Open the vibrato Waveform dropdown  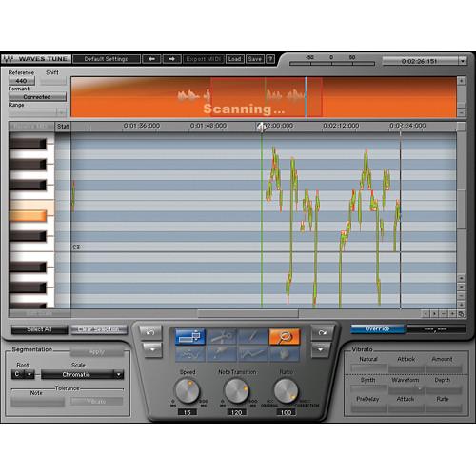407,388
